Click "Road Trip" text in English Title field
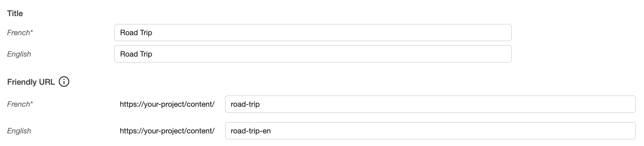 pos(136,54)
